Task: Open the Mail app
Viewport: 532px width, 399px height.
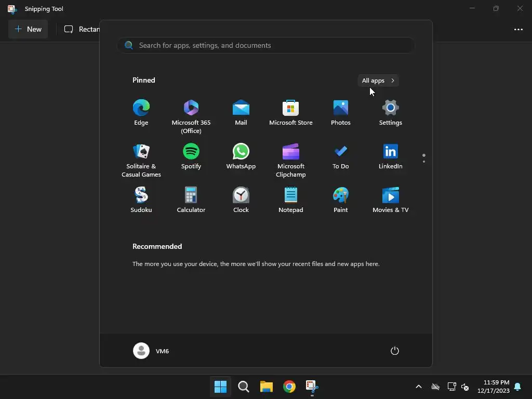Action: 241,113
